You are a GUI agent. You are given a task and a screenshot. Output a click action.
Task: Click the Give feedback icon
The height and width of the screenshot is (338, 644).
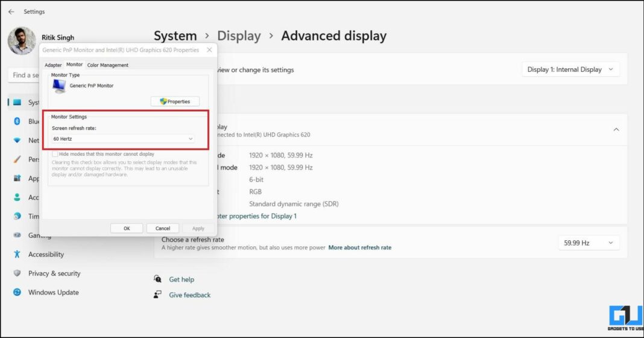click(x=158, y=295)
